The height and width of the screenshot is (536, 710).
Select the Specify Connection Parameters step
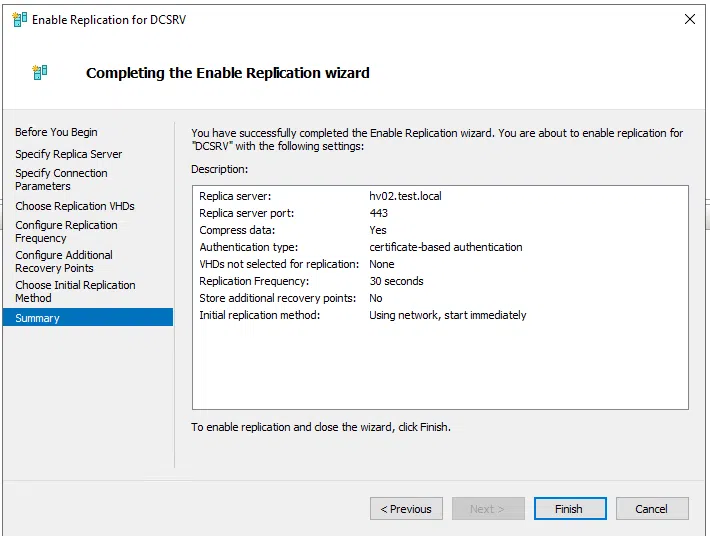(x=61, y=179)
